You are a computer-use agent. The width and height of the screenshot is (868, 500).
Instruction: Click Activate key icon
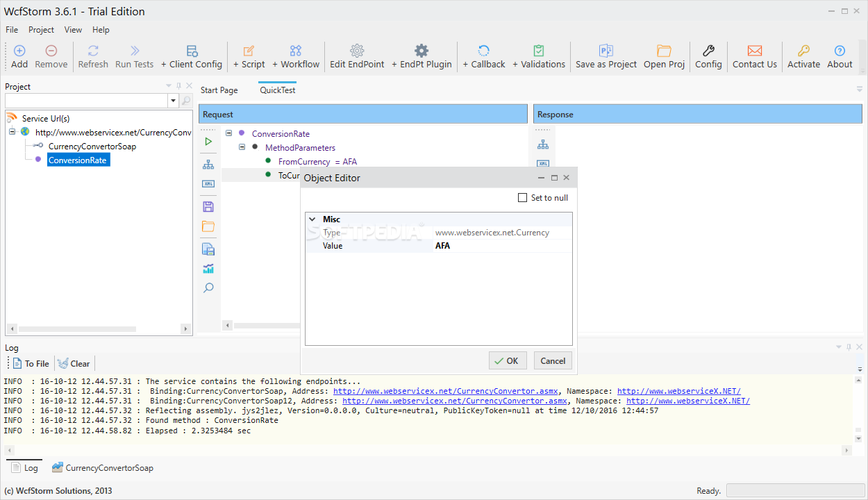[x=803, y=51]
